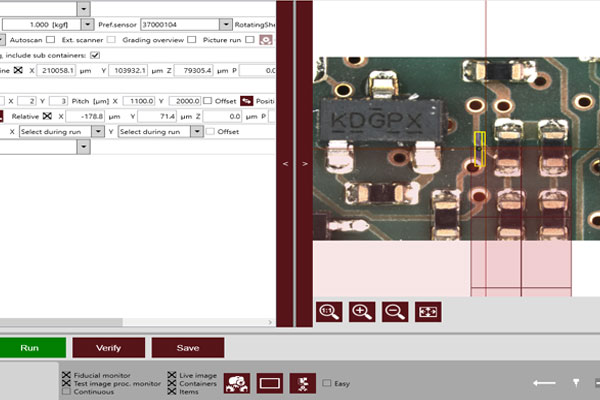Click the camera icon beside Picture run
The height and width of the screenshot is (400, 600).
266,40
